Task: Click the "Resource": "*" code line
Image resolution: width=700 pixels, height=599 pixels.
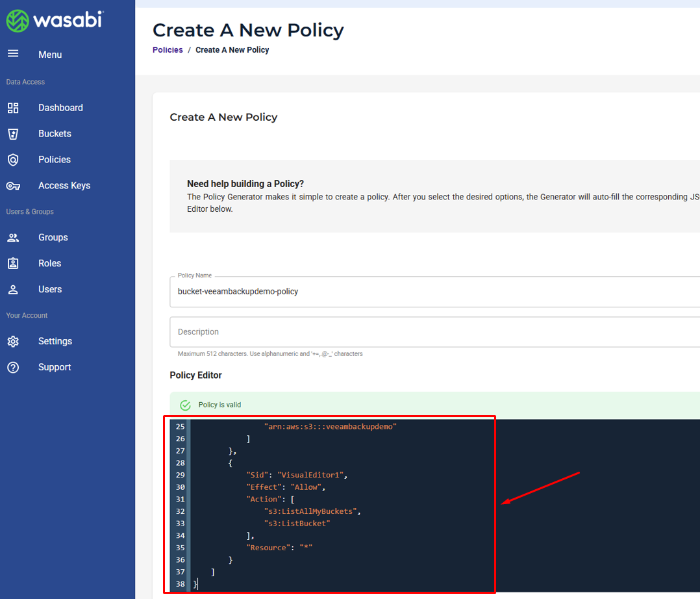Action: [x=279, y=548]
